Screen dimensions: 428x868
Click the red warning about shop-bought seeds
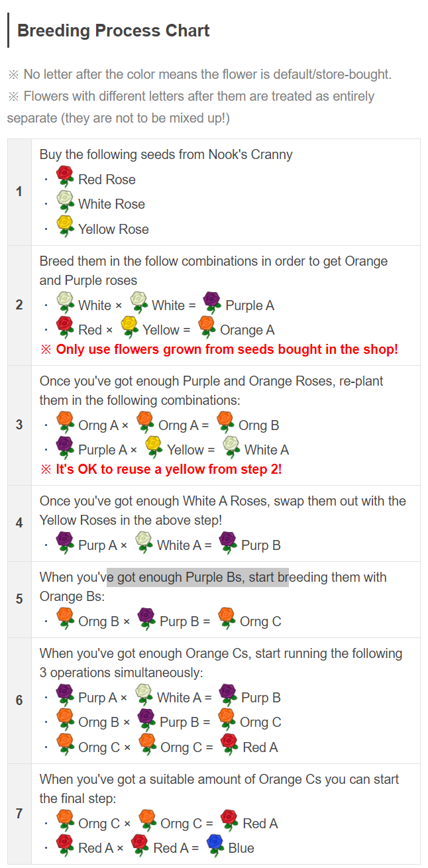pos(219,349)
